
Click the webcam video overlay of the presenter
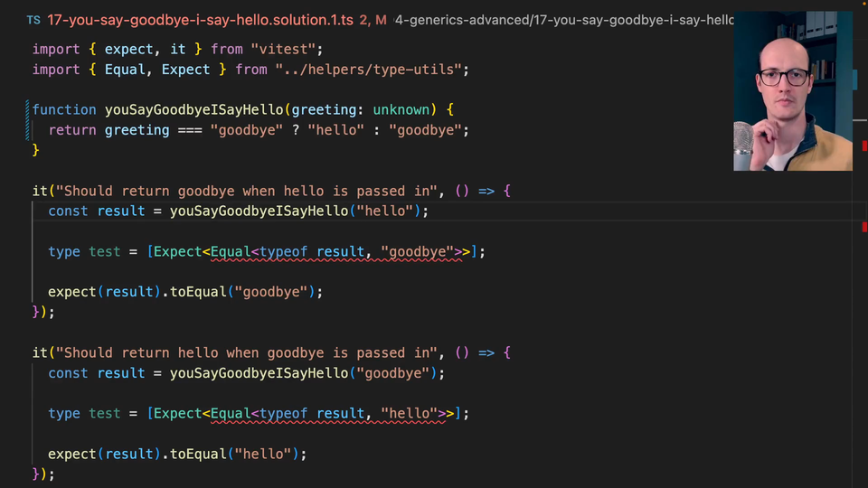click(x=792, y=90)
